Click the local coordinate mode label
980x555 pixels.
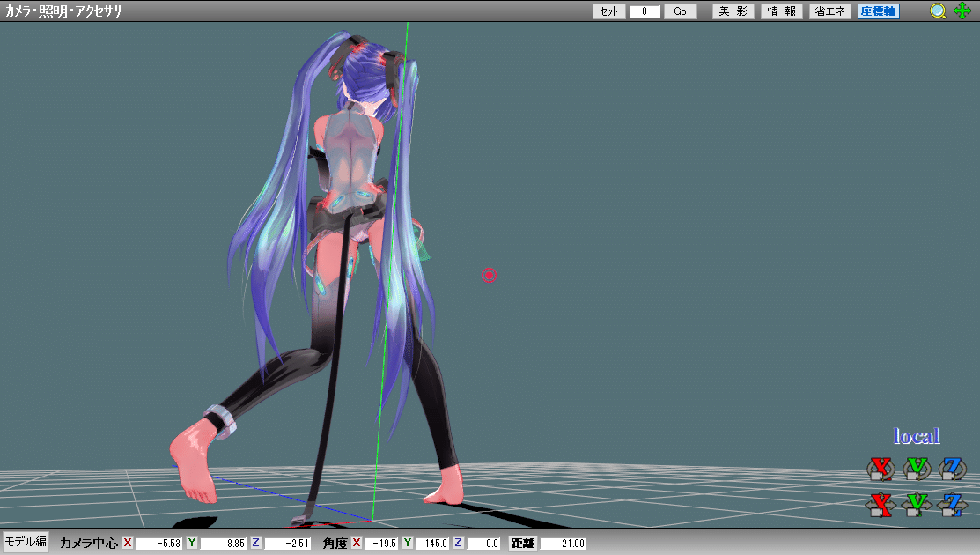point(917,435)
